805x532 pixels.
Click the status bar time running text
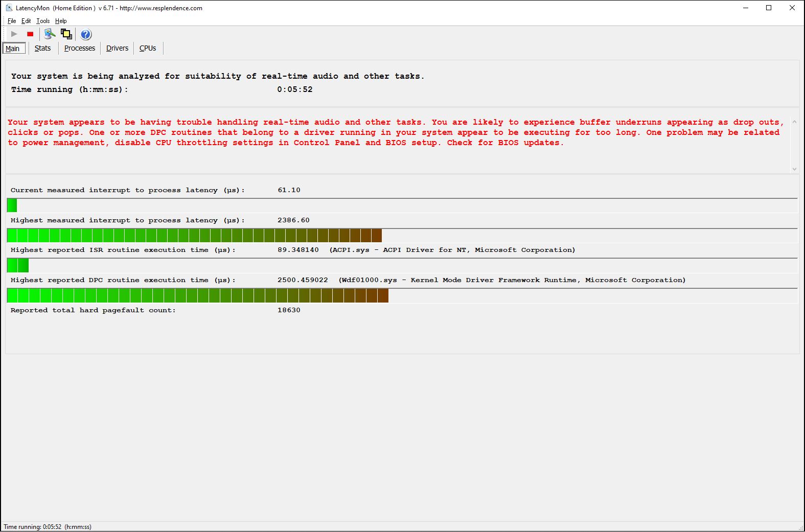coord(48,527)
